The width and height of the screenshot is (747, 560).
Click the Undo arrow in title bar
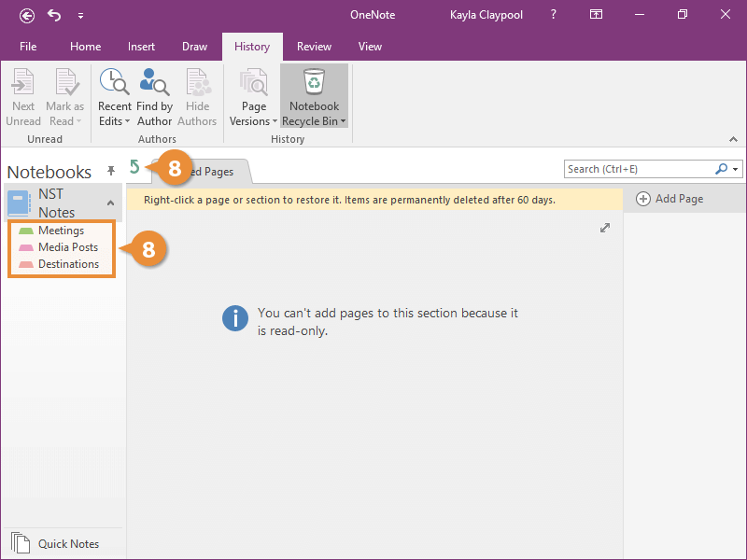[x=54, y=15]
